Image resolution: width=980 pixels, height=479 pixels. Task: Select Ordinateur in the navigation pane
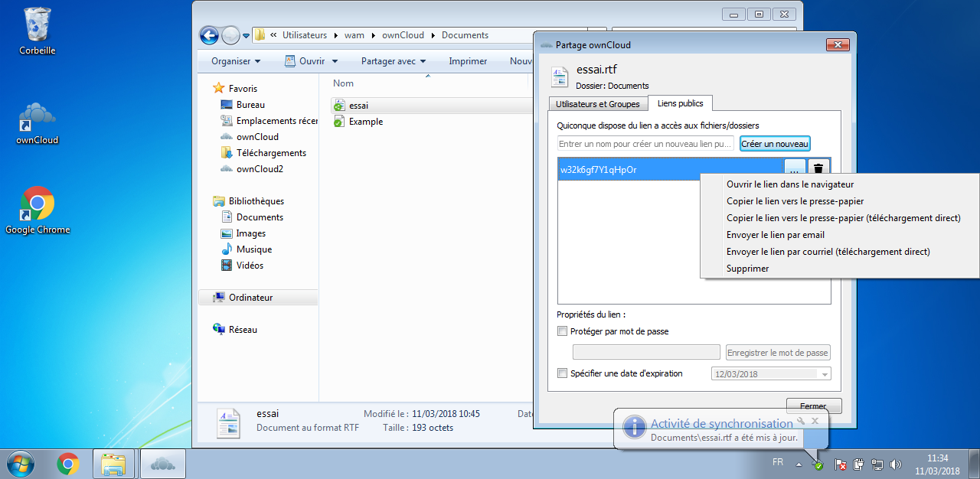point(250,298)
